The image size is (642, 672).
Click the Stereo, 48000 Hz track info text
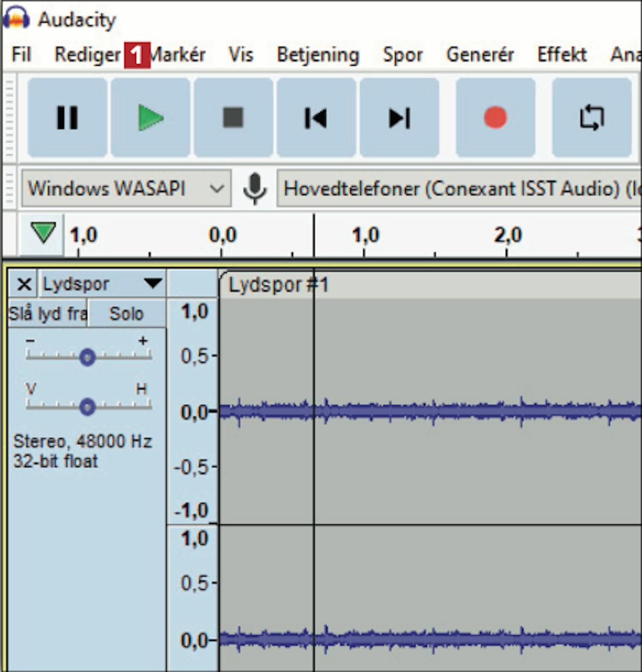click(x=83, y=441)
